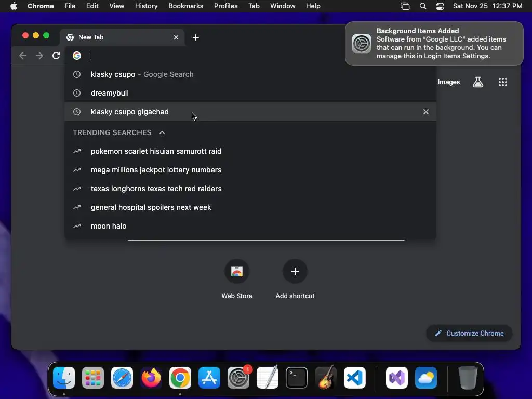The image size is (532, 399).
Task: Click the Images link
Action: (448, 82)
